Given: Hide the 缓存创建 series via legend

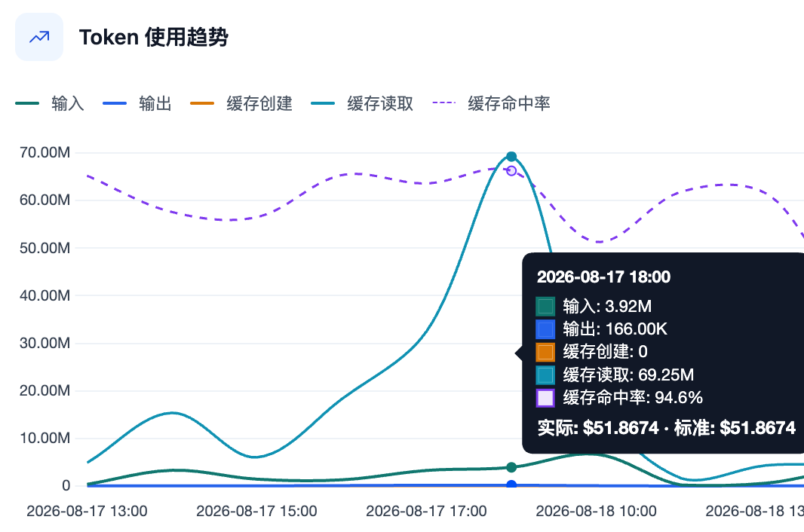Looking at the screenshot, I should tap(241, 103).
